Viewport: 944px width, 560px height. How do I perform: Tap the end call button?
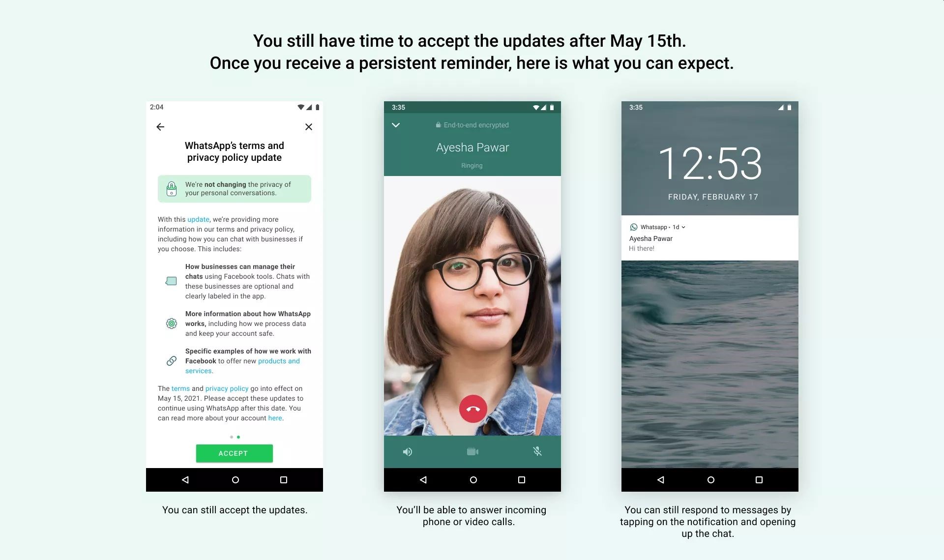pos(472,411)
